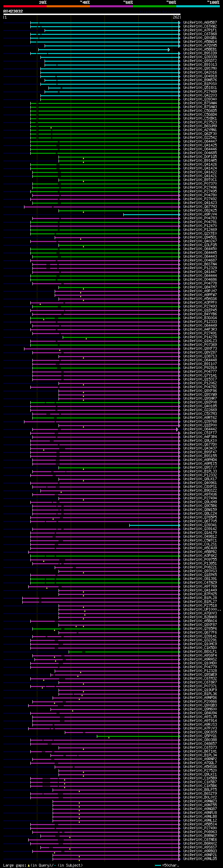Select the UniRef100_A9TKU6 label
This screenshot has width=223, height=868.
click(200, 495)
